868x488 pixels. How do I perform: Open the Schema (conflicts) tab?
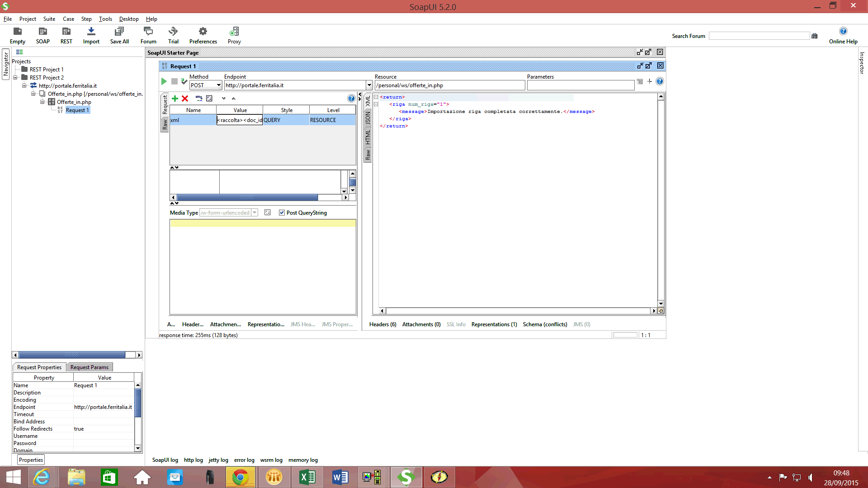click(x=545, y=324)
